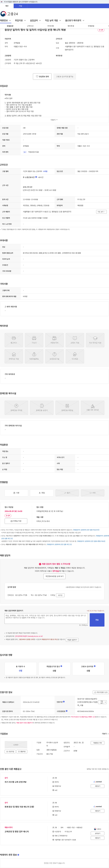Select the 교육비 지원 welfare icon
This screenshot has height=868, width=109.
coord(75,340)
